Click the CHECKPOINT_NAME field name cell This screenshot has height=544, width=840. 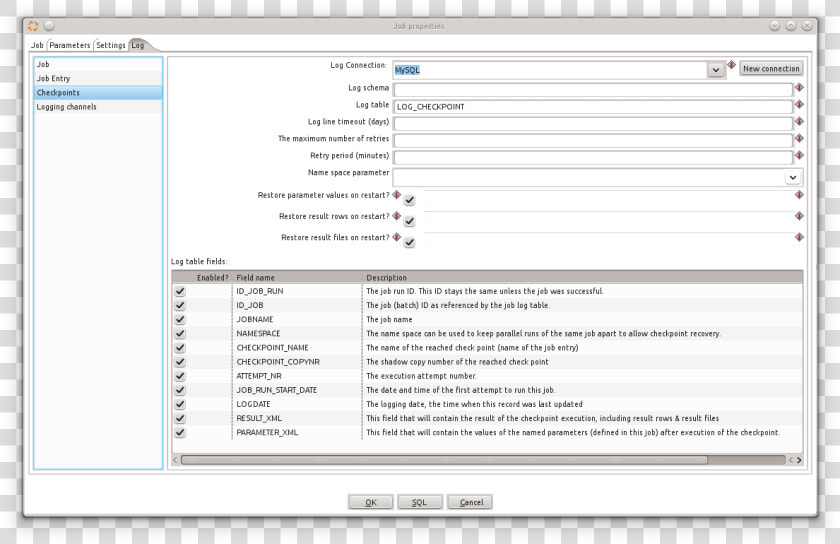click(297, 348)
